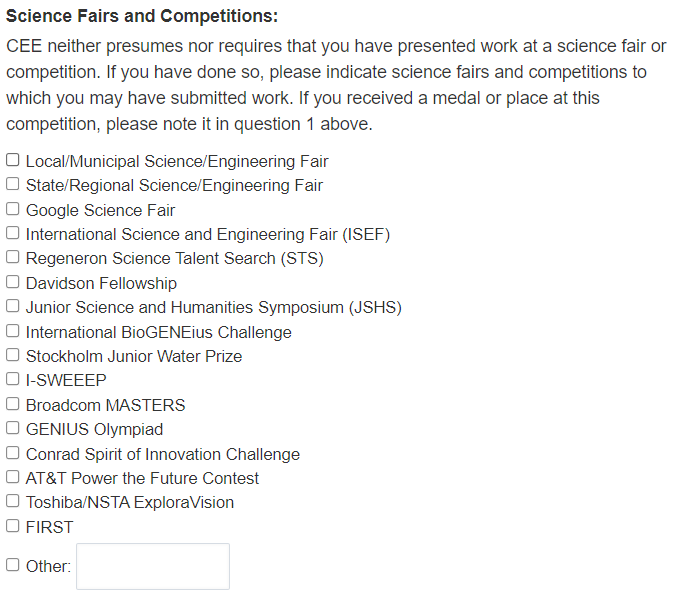Enable Regeneron Science Talent Search option
This screenshot has height=603, width=677.
pos(13,257)
